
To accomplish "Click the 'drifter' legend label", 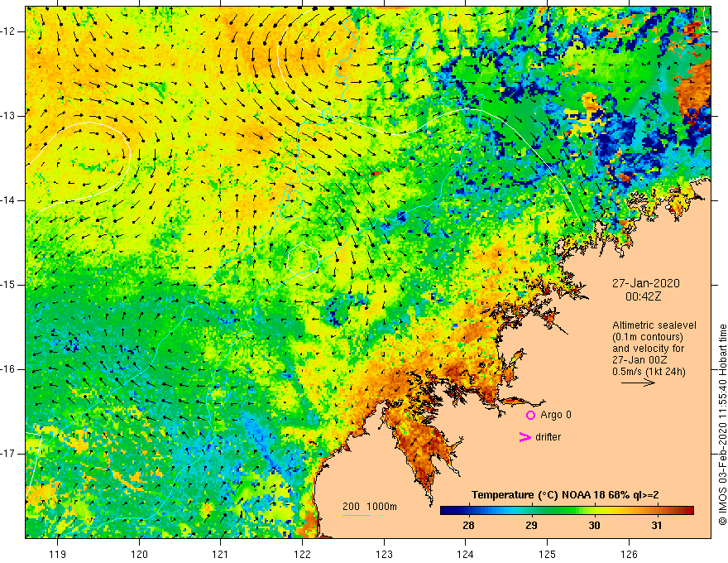I will point(548,437).
